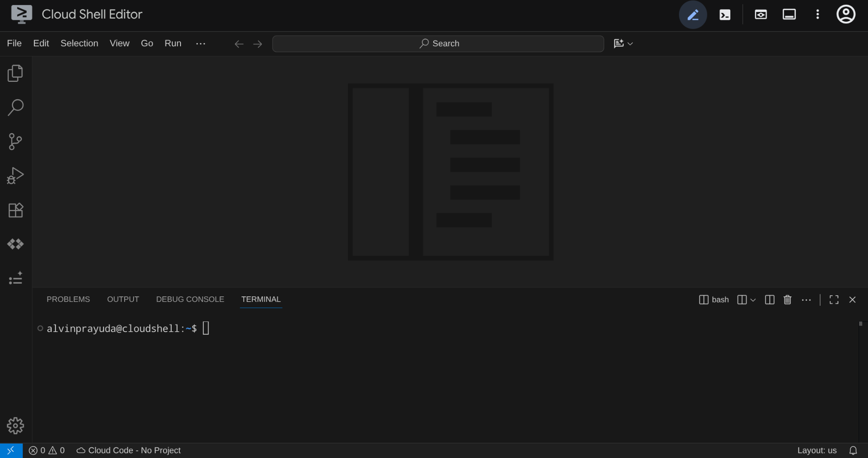The image size is (868, 458).
Task: Click Cloud Code - No Project status item
Action: coord(128,450)
